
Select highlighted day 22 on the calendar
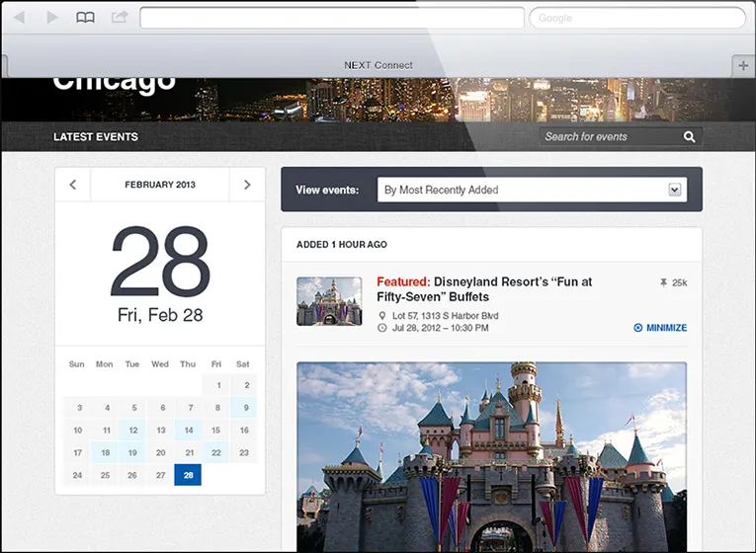pos(216,453)
